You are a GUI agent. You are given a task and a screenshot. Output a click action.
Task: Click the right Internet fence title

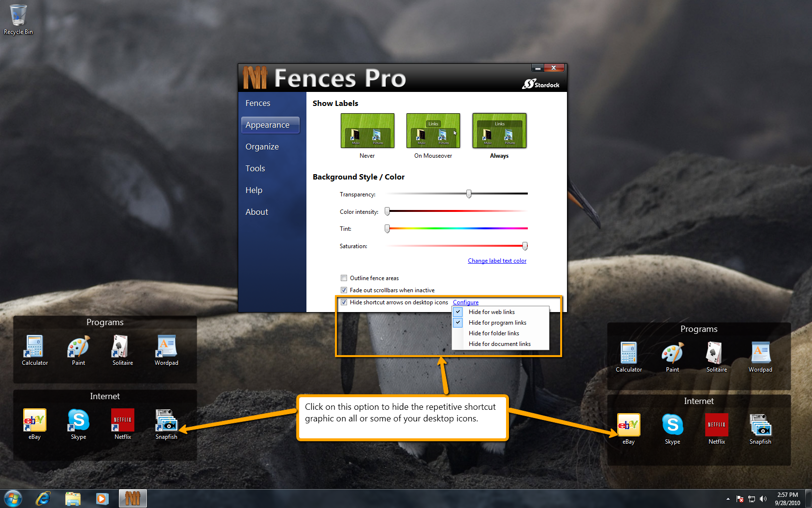[x=699, y=401]
